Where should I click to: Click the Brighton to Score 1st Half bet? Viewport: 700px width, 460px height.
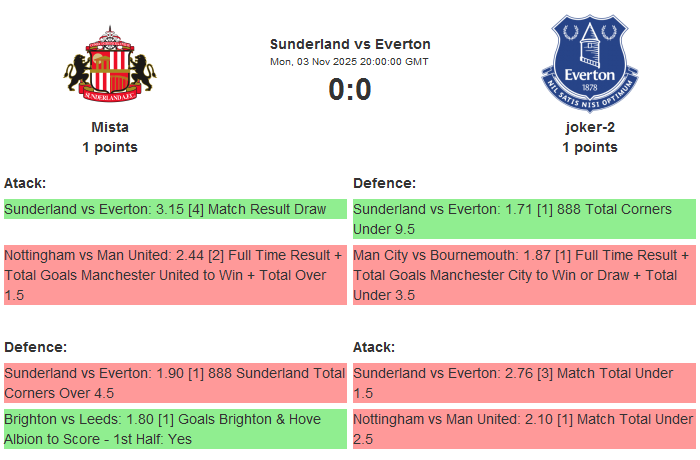[x=175, y=429]
